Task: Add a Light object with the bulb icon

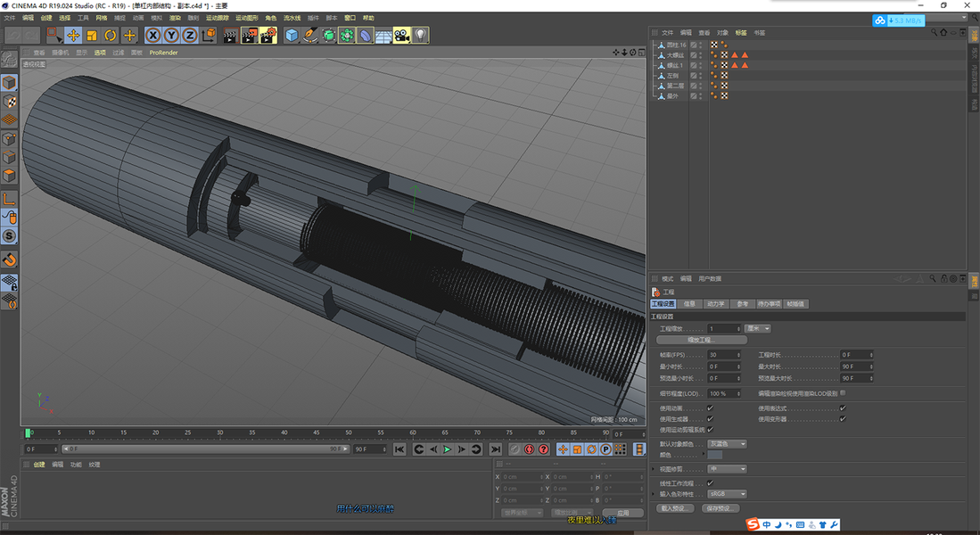Action: [x=421, y=36]
